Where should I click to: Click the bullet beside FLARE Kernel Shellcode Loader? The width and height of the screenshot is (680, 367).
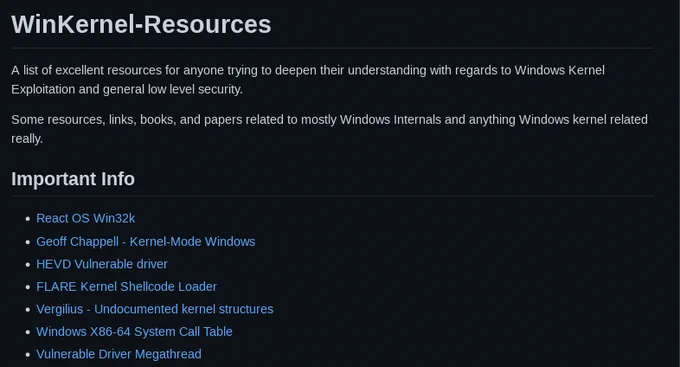(x=28, y=287)
